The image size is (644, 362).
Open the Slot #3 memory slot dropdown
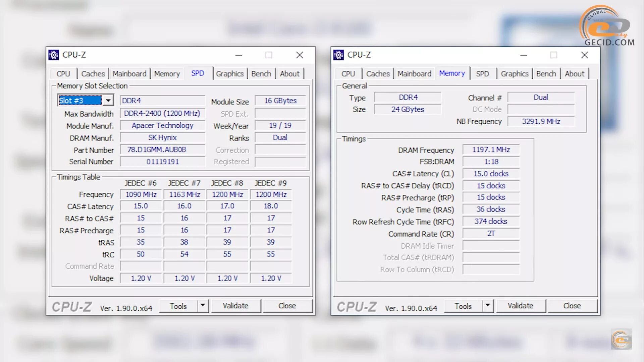coord(108,100)
